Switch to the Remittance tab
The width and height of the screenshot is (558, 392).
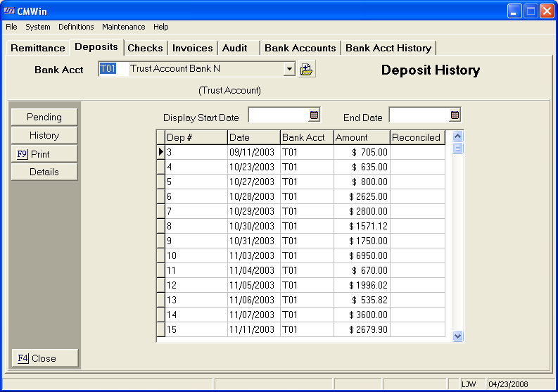[38, 48]
